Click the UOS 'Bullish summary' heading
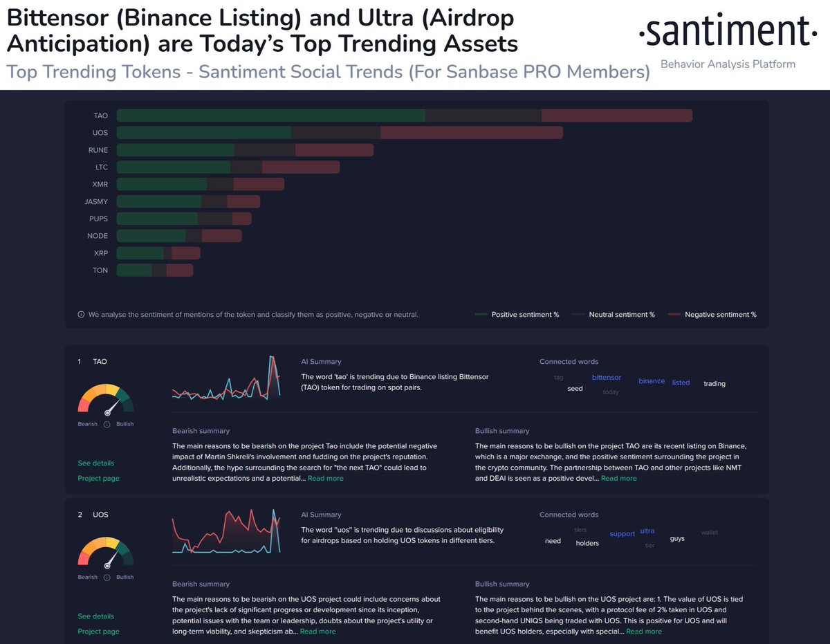 point(502,585)
